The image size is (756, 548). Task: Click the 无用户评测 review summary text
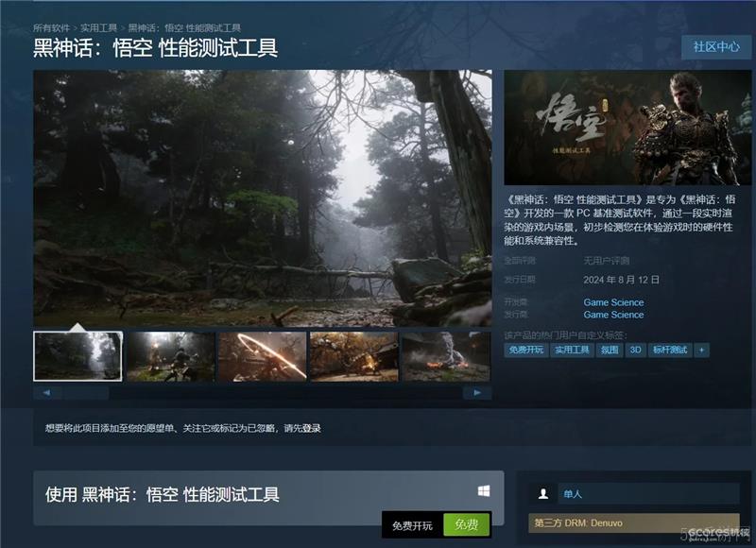click(607, 261)
